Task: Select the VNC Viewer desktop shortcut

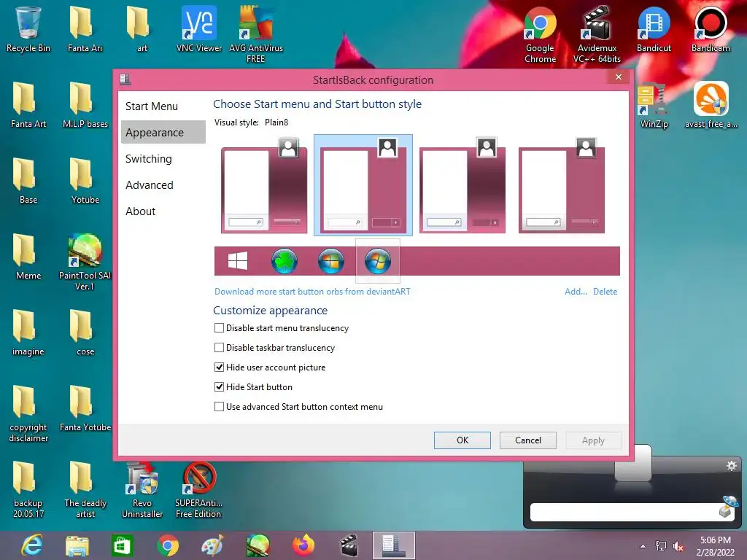Action: (x=199, y=29)
